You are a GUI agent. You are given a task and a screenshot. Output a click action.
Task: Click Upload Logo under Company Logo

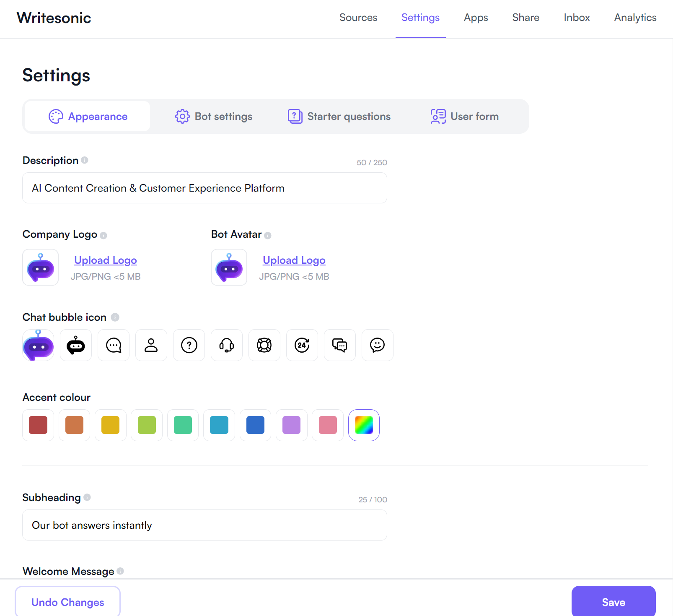(106, 260)
